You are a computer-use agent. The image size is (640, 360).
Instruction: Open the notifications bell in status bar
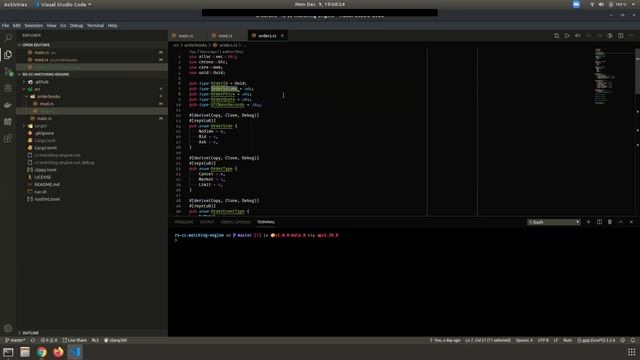click(633, 340)
